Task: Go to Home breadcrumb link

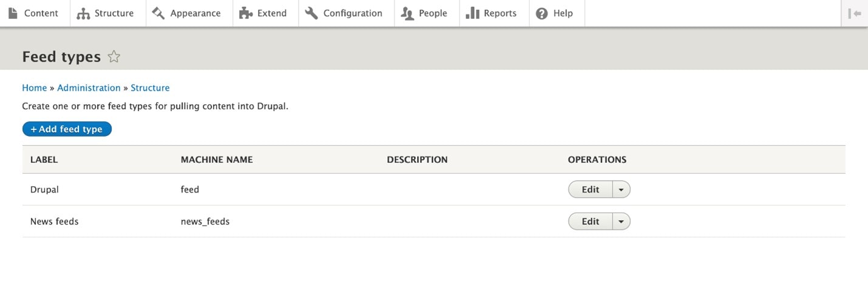Action: (34, 88)
